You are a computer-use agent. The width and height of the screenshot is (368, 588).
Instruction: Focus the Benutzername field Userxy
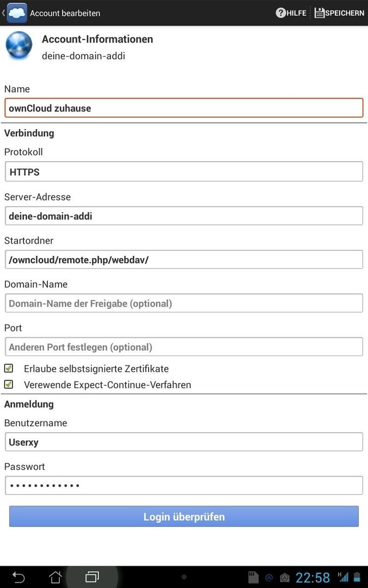click(184, 442)
